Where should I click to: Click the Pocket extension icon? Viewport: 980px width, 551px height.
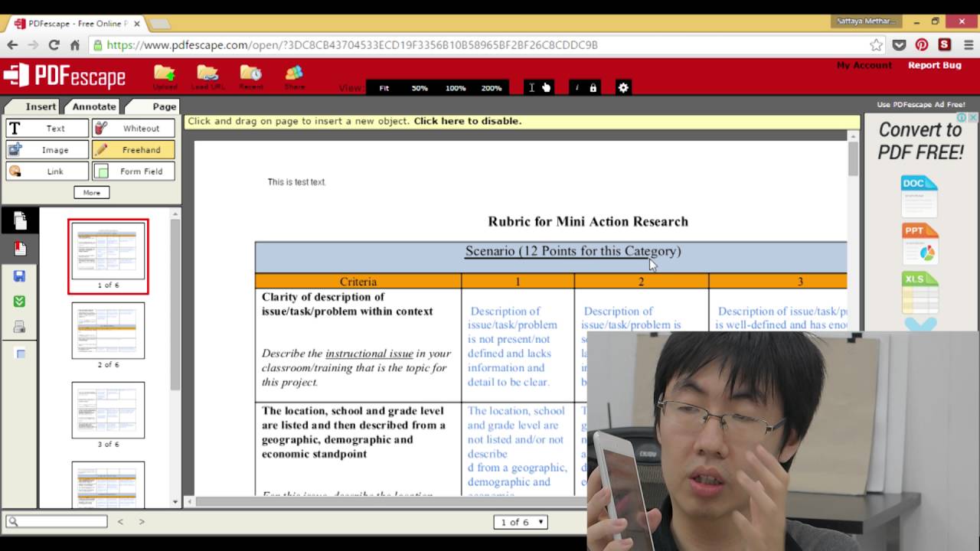(900, 45)
